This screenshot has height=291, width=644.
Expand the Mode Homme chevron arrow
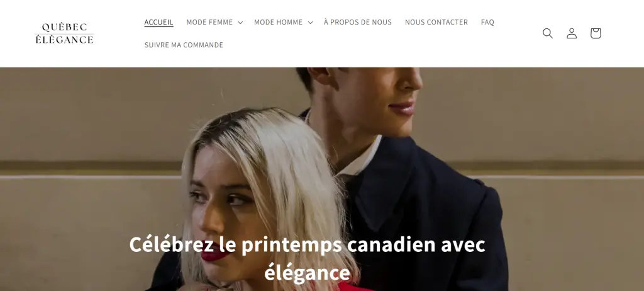(x=310, y=22)
